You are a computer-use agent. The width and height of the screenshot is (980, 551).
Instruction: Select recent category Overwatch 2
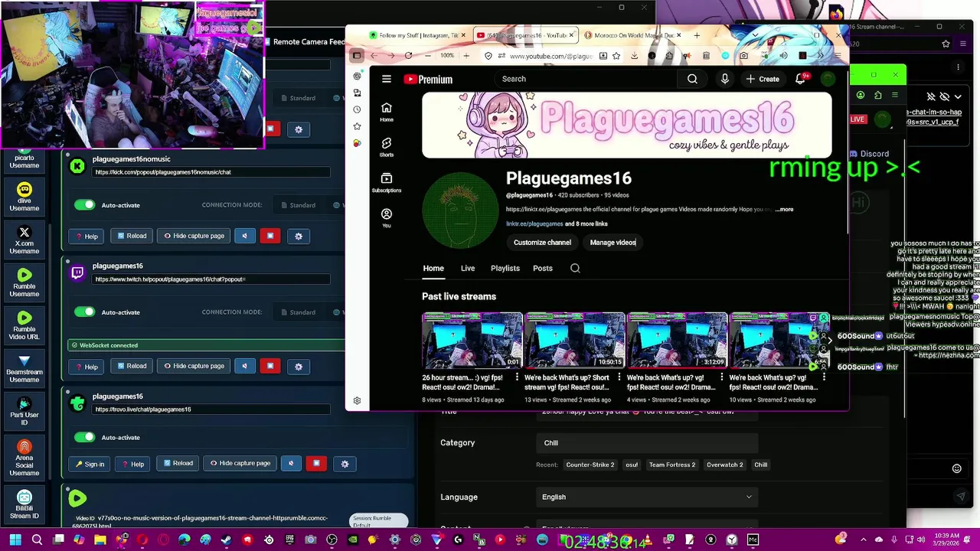point(724,465)
